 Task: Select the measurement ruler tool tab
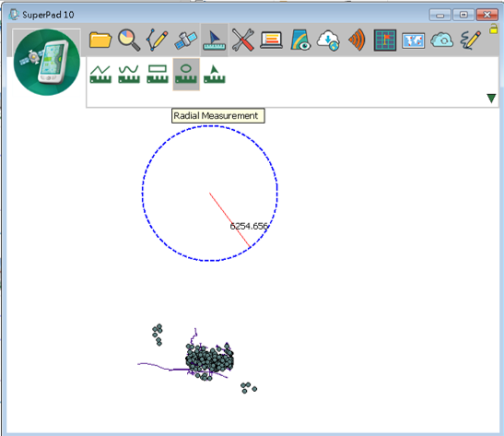pyautogui.click(x=215, y=41)
